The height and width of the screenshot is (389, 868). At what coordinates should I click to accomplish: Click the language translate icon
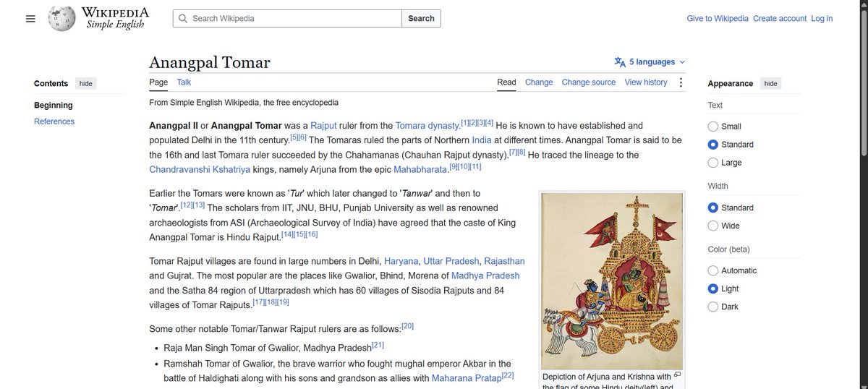(x=620, y=62)
